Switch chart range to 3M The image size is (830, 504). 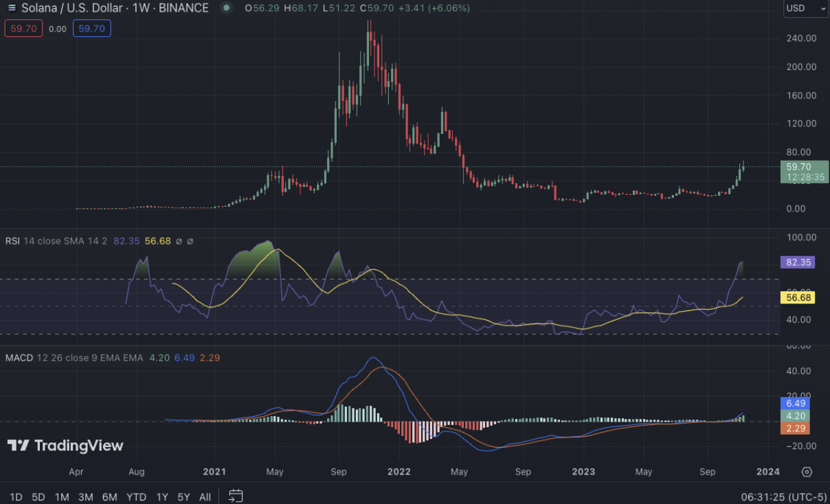tap(86, 496)
